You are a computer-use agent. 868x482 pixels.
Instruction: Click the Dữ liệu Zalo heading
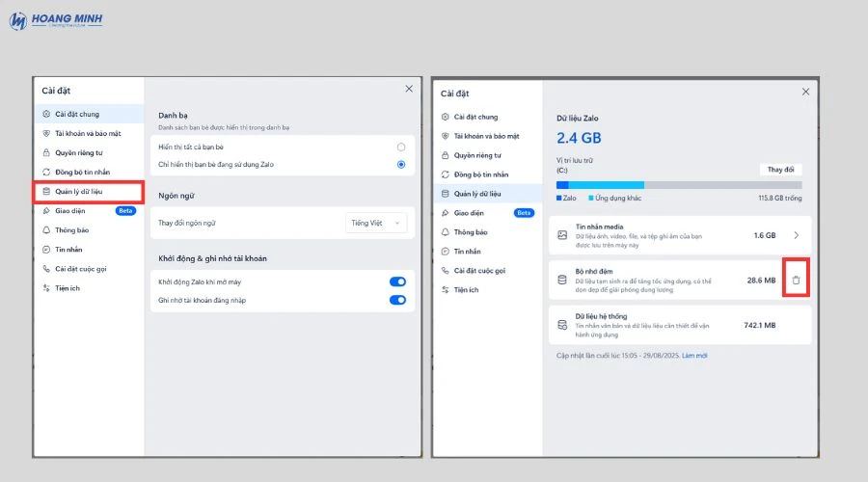(x=578, y=118)
